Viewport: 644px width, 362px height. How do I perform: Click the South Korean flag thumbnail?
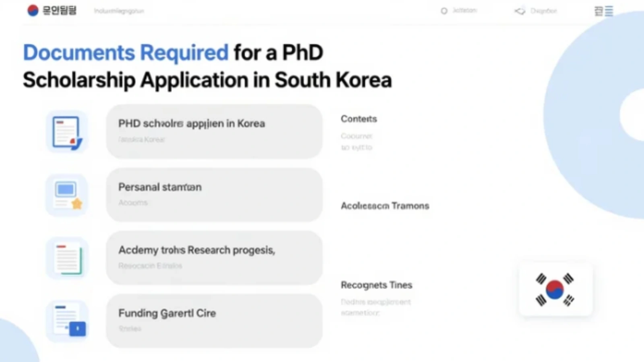[x=555, y=289]
